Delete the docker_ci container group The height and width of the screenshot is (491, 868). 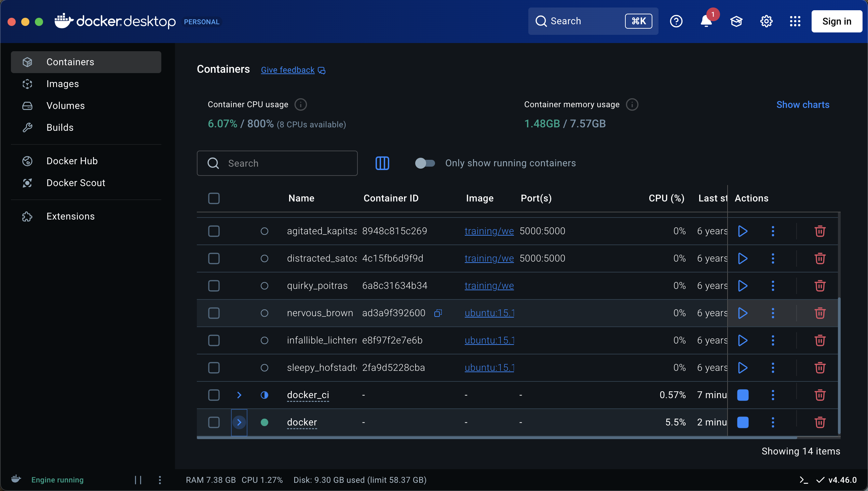coord(820,395)
